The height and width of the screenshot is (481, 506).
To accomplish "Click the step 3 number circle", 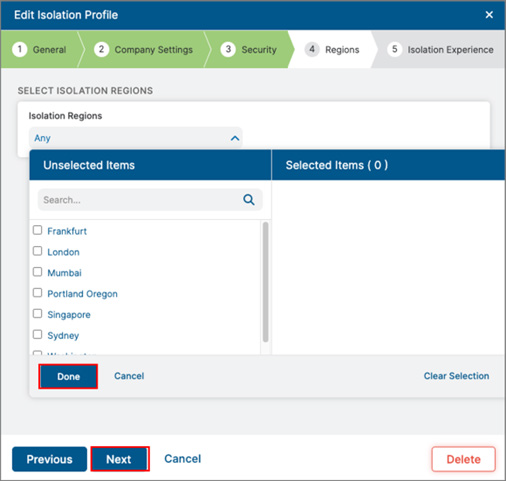I will (x=228, y=49).
